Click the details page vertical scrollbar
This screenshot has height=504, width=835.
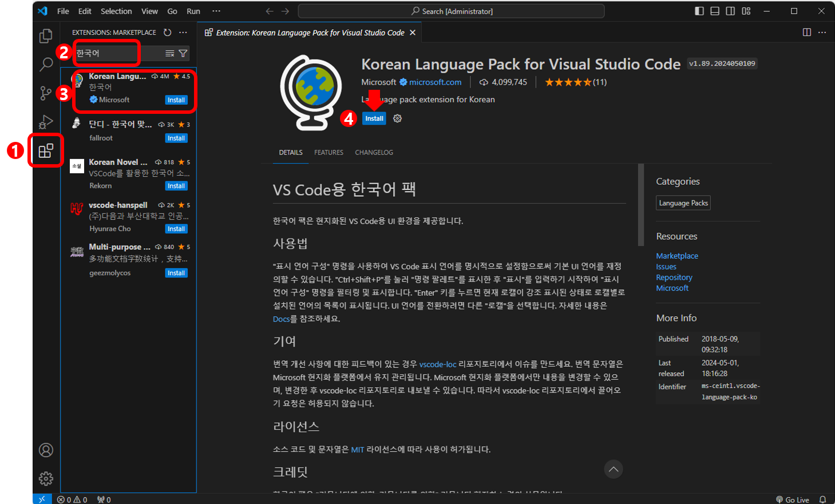(641, 205)
